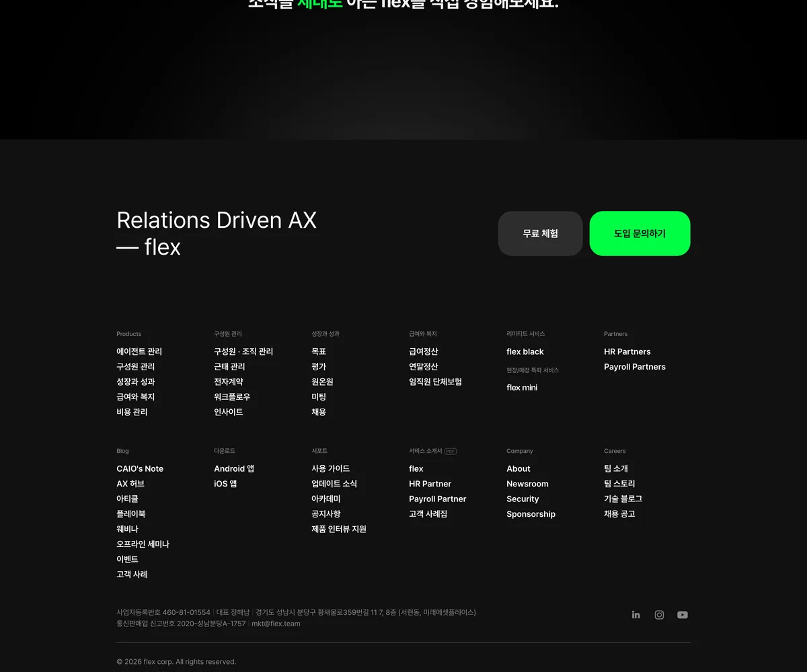Open flex mini link
Image resolution: width=807 pixels, height=672 pixels.
[x=522, y=388]
